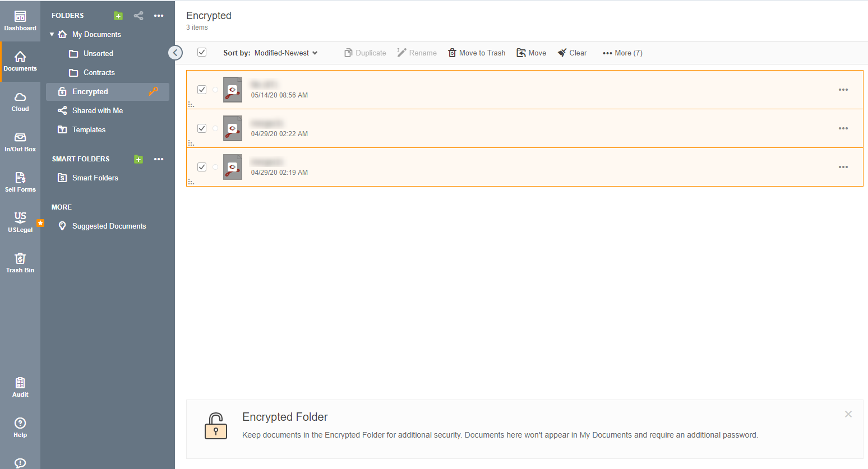This screenshot has height=469, width=868.
Task: Go to Documents in the sidebar
Action: point(20,62)
